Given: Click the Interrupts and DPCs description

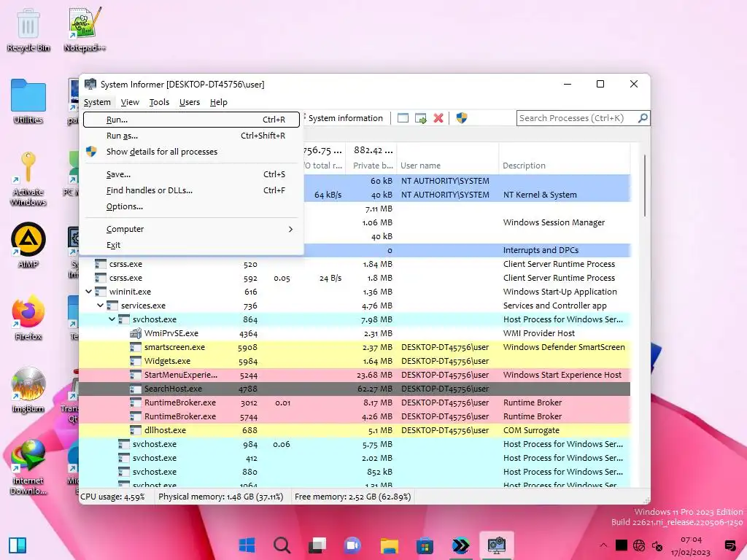Looking at the screenshot, I should pos(541,250).
